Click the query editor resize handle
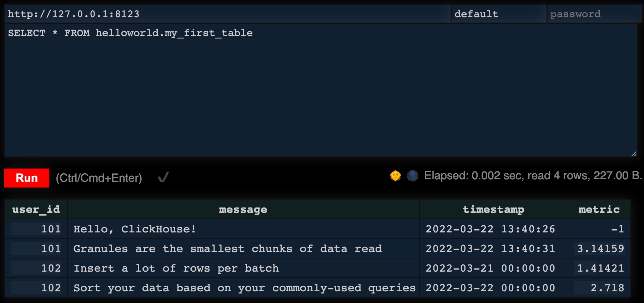This screenshot has width=644, height=303. pyautogui.click(x=634, y=154)
